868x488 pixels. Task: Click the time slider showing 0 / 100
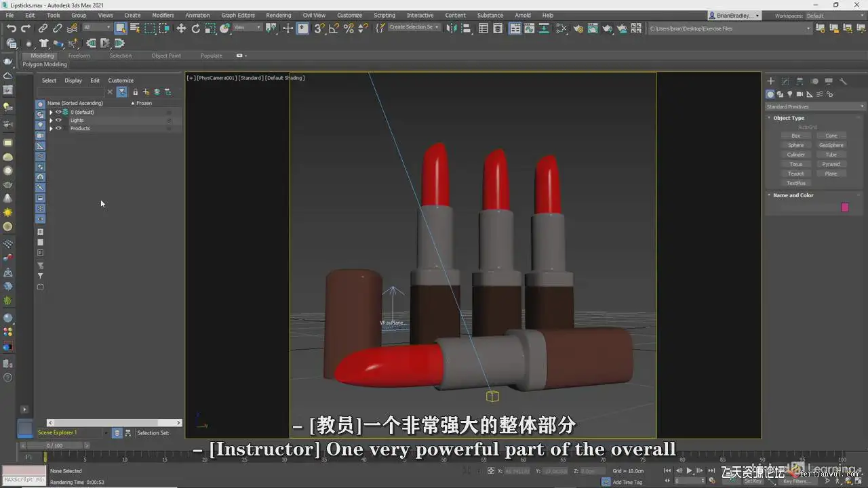pos(54,445)
